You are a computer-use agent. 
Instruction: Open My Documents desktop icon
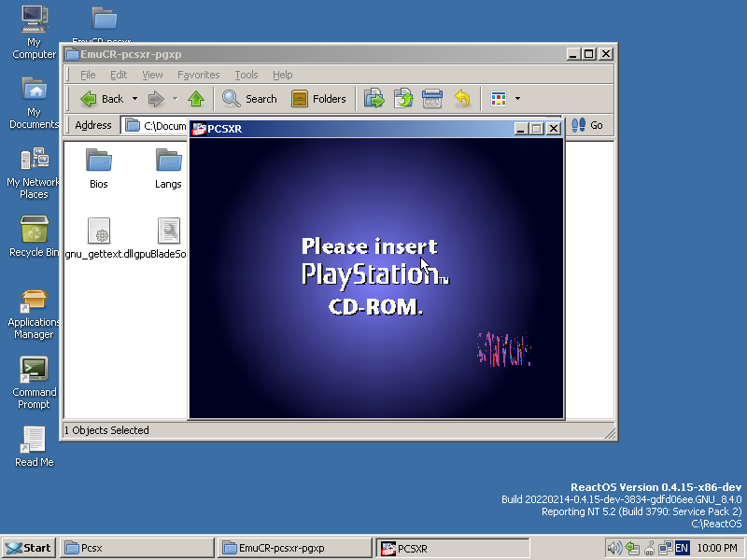pyautogui.click(x=34, y=103)
